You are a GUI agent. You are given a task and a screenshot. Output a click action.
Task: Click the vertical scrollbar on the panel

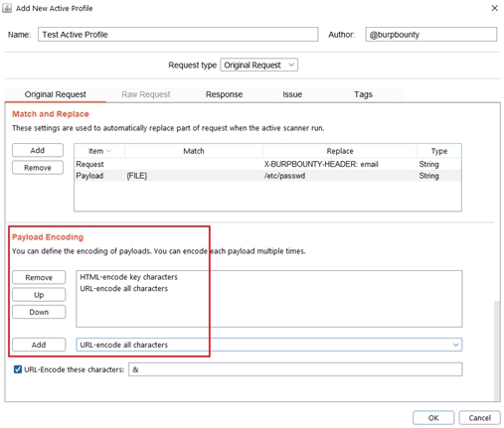(x=497, y=351)
